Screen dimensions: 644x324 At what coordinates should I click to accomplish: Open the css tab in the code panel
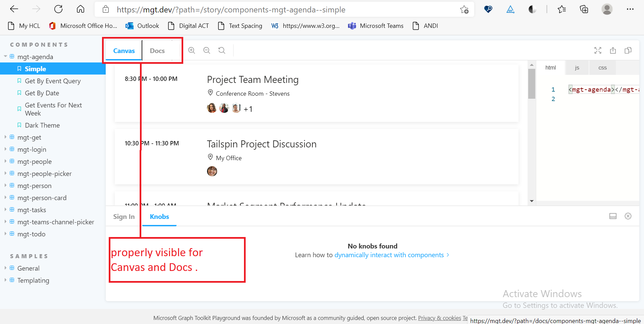tap(602, 67)
